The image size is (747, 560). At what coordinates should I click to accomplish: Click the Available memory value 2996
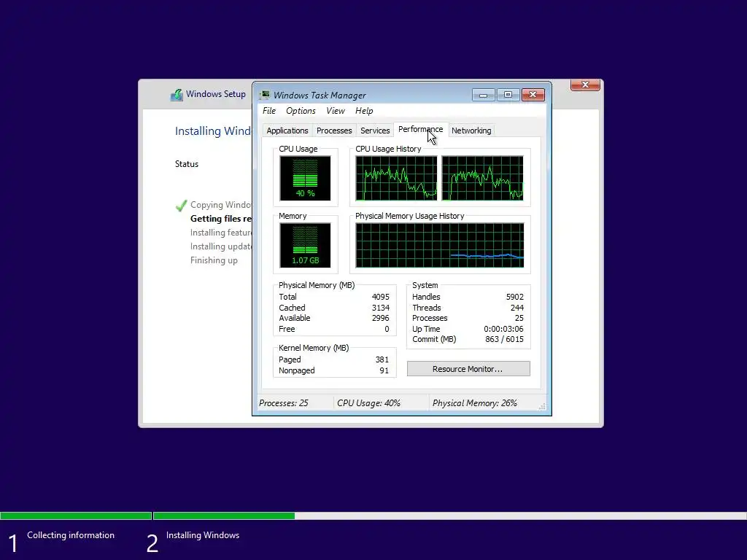(380, 318)
